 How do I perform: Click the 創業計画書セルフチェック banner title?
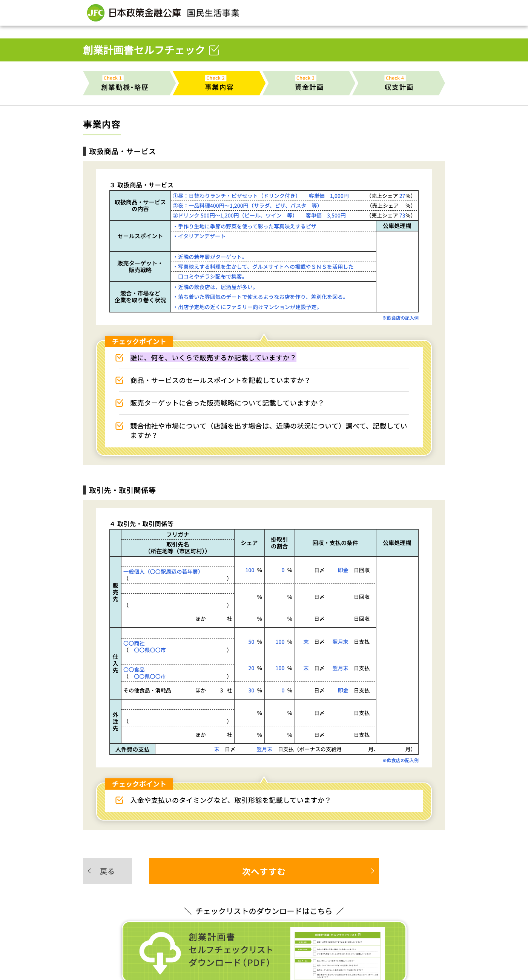pyautogui.click(x=144, y=50)
